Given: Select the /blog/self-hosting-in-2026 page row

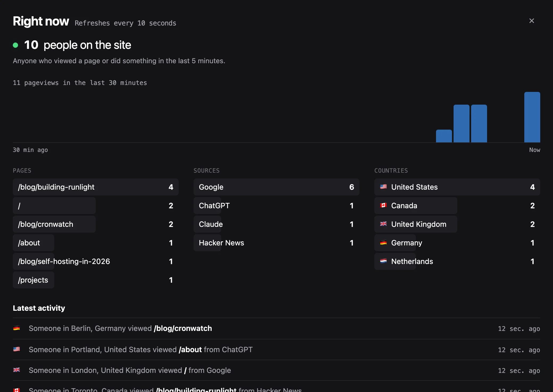Looking at the screenshot, I should tap(96, 261).
